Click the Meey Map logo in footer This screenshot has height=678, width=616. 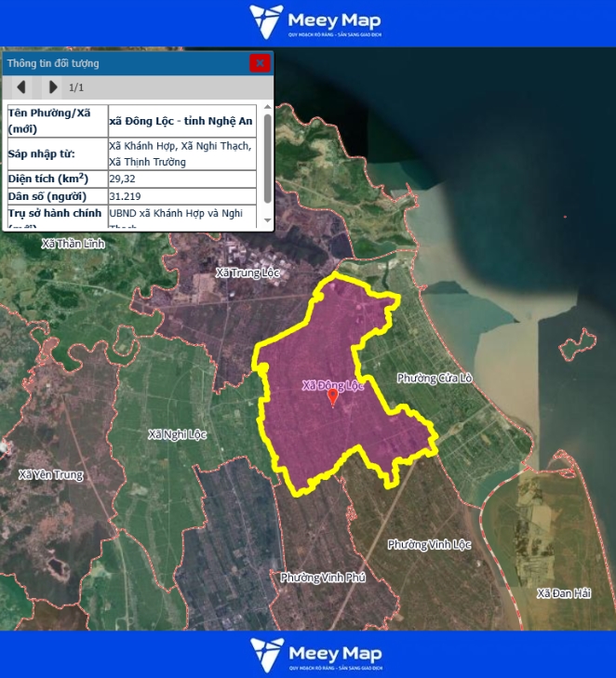pos(315,655)
